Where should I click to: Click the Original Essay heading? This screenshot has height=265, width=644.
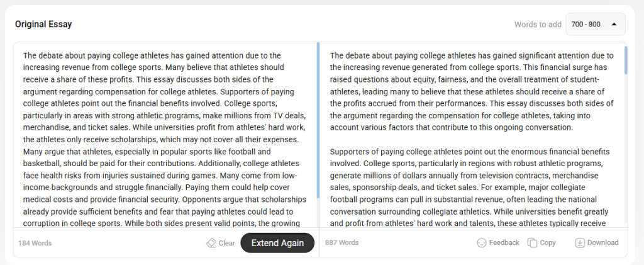pos(43,25)
